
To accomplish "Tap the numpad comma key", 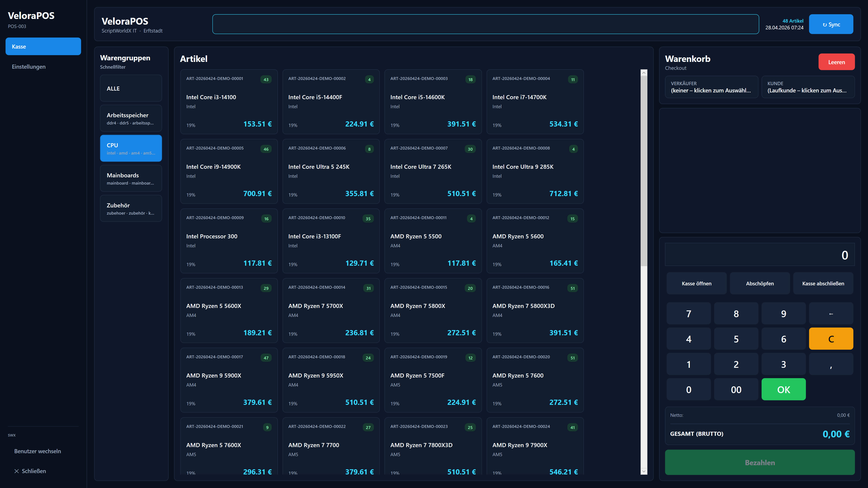I will coord(831,364).
